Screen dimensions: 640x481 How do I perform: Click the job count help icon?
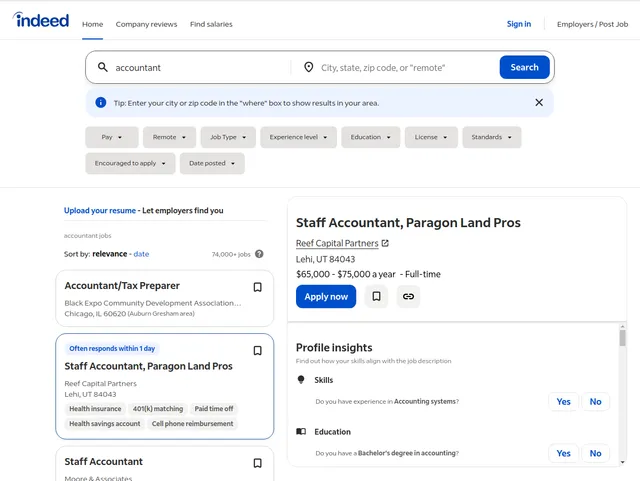point(259,254)
